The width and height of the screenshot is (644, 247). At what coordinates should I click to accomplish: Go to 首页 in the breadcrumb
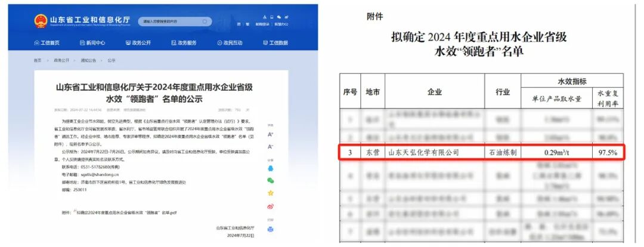(x=38, y=60)
